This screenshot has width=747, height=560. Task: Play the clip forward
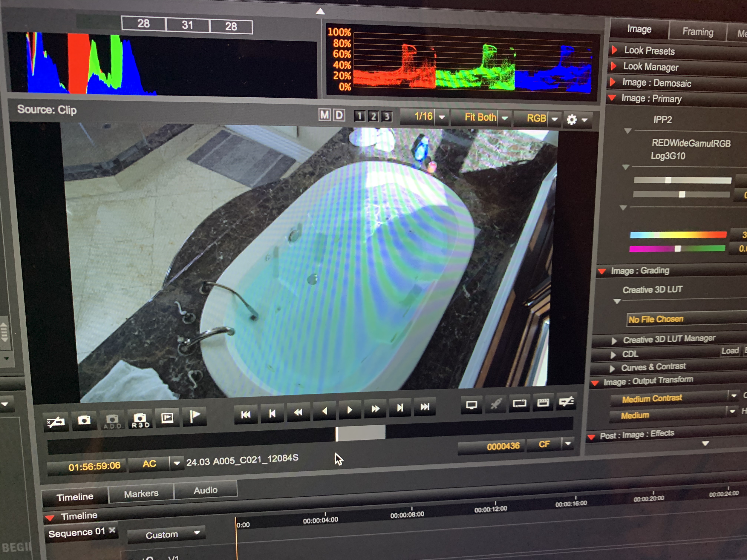350,410
